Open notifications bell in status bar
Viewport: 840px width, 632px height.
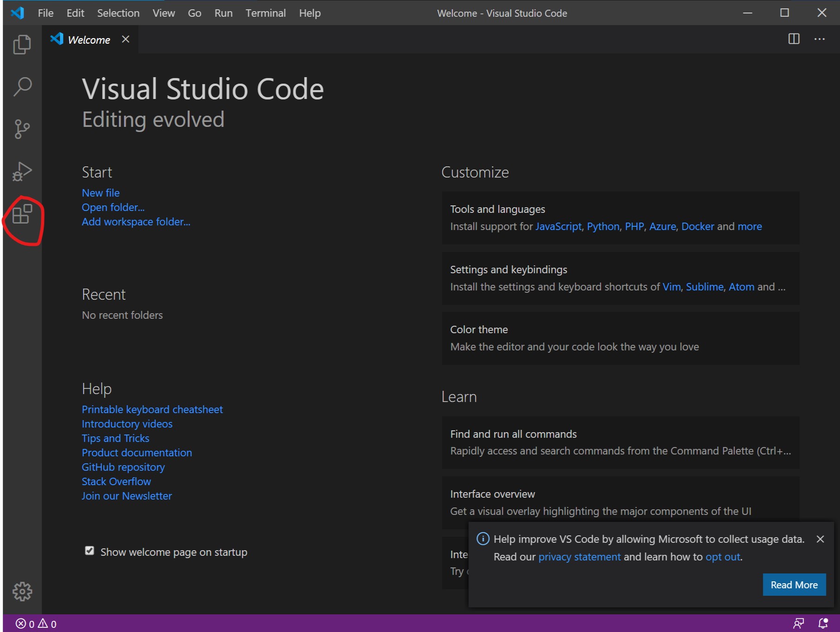point(823,624)
